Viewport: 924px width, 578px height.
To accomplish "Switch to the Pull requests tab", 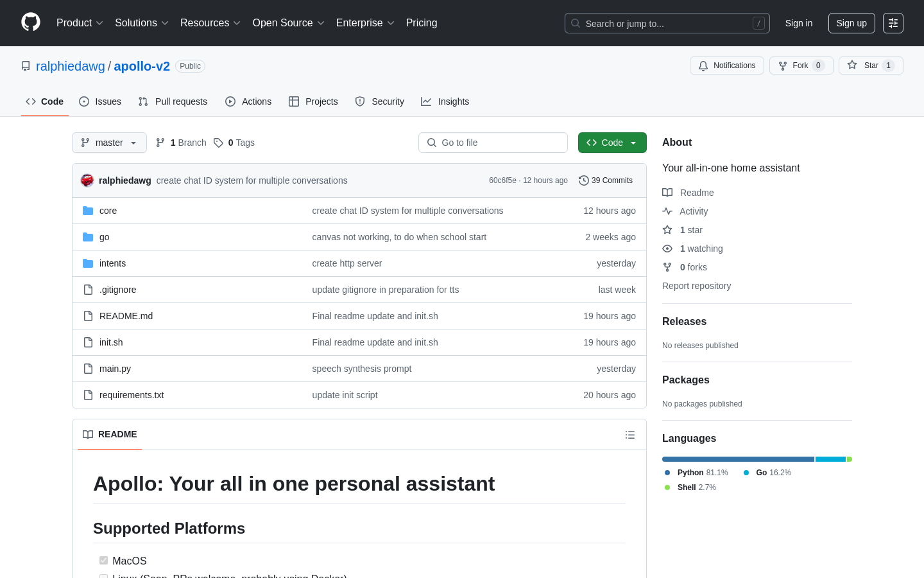I will [x=173, y=101].
